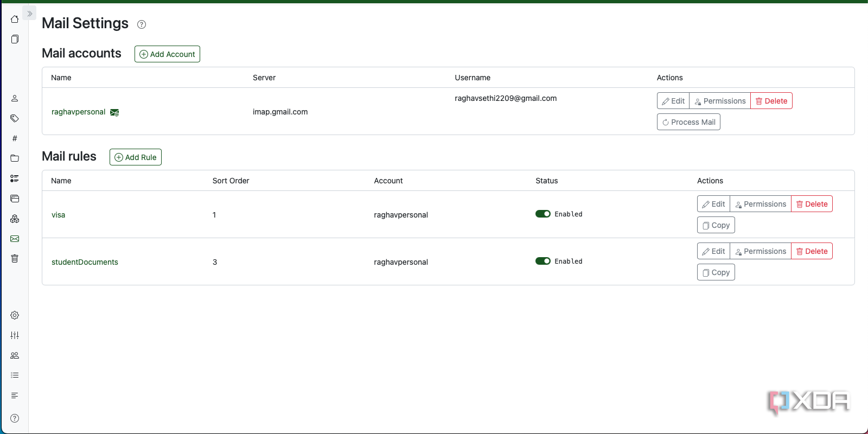
Task: Open the raghavpersonal account name link
Action: (79, 112)
